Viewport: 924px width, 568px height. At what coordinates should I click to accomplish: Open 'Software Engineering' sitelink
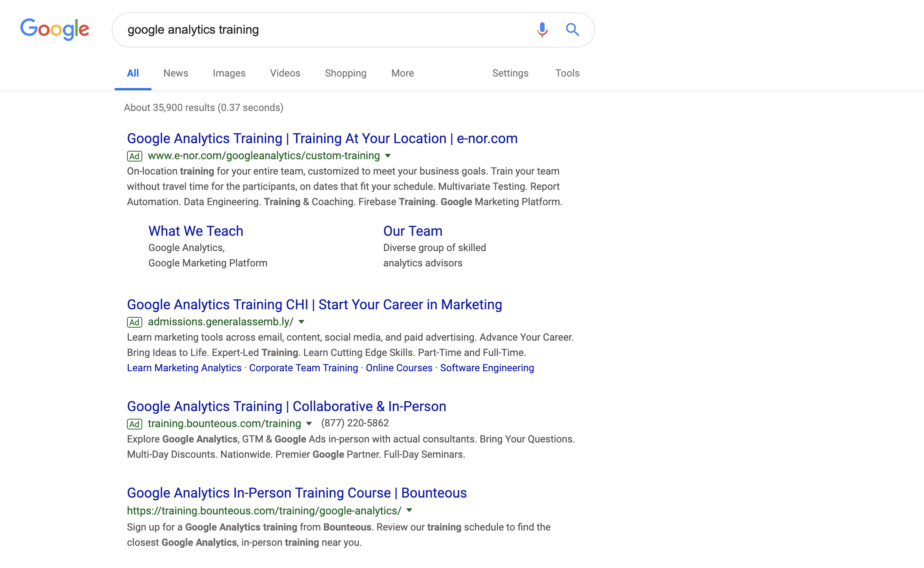[487, 368]
